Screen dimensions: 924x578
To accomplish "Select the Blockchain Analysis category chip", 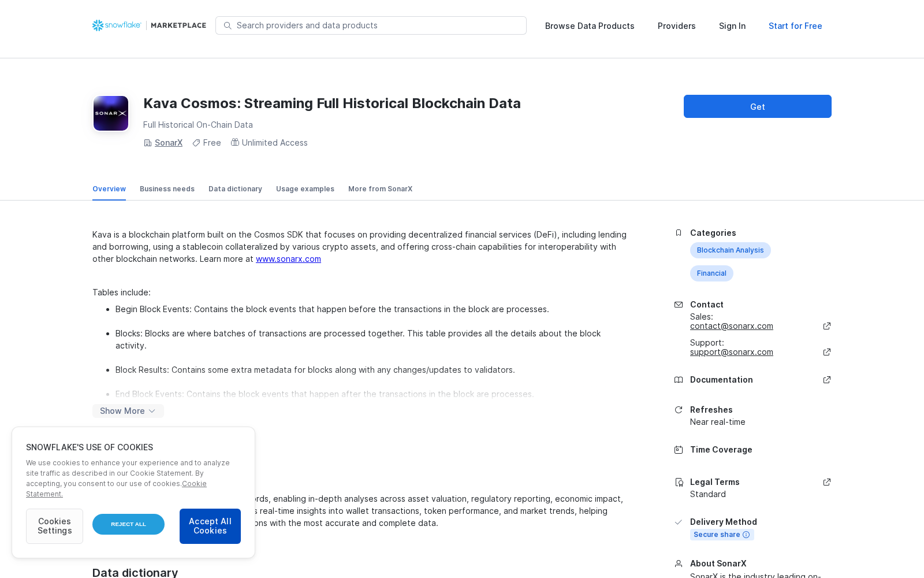I will point(730,250).
